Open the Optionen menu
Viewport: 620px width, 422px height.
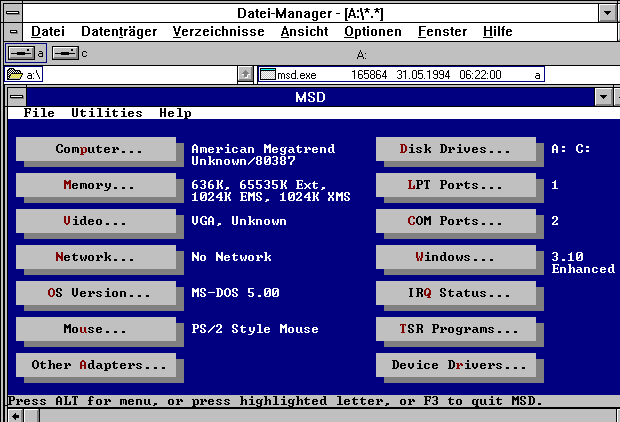click(x=372, y=32)
